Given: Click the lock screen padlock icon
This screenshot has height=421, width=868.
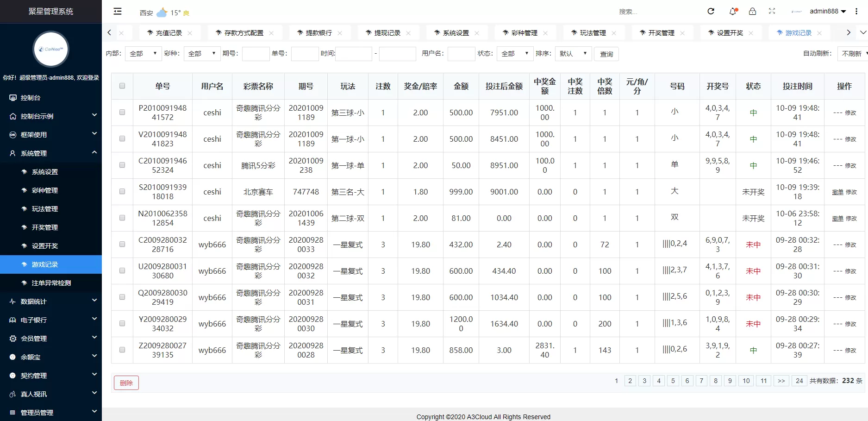Looking at the screenshot, I should (752, 11).
